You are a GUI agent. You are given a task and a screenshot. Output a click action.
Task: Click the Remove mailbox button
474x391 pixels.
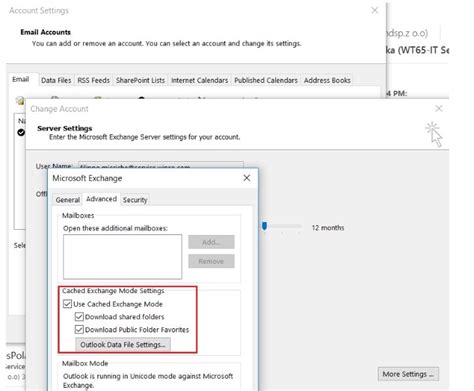(211, 261)
